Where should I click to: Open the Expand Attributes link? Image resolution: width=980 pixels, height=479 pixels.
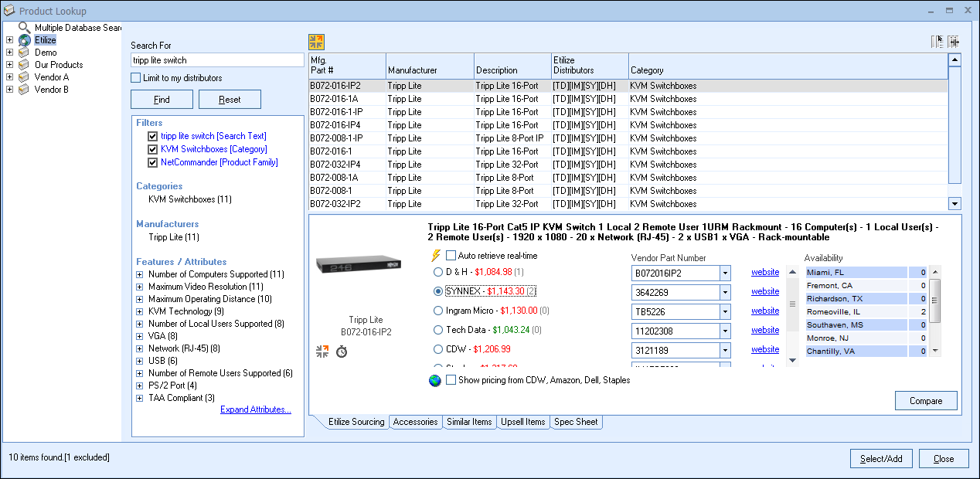tap(255, 409)
